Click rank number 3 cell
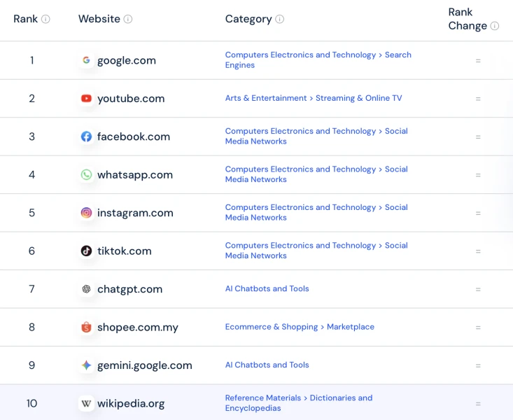 (31, 136)
